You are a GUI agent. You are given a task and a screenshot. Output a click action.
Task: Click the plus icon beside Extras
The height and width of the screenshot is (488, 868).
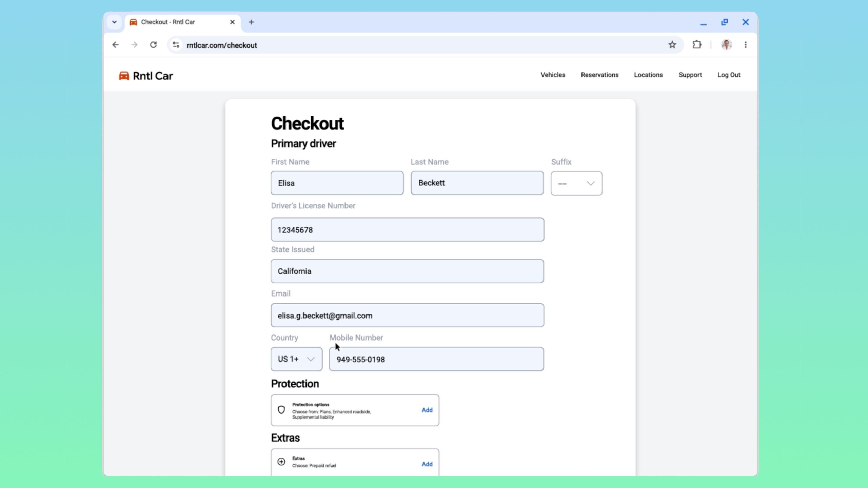[x=281, y=461]
